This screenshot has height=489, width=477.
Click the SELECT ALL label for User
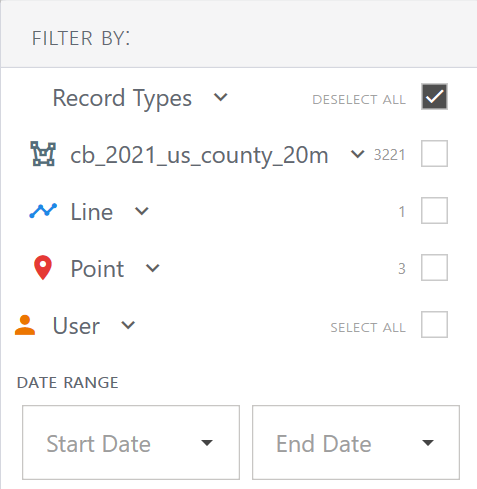pos(368,328)
